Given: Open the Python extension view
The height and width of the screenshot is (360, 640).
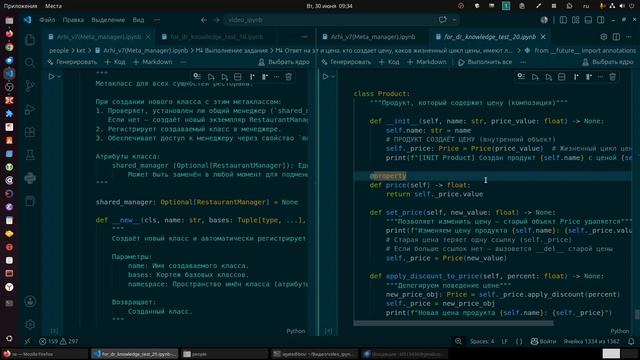Looking at the screenshot, I should click(30, 178).
